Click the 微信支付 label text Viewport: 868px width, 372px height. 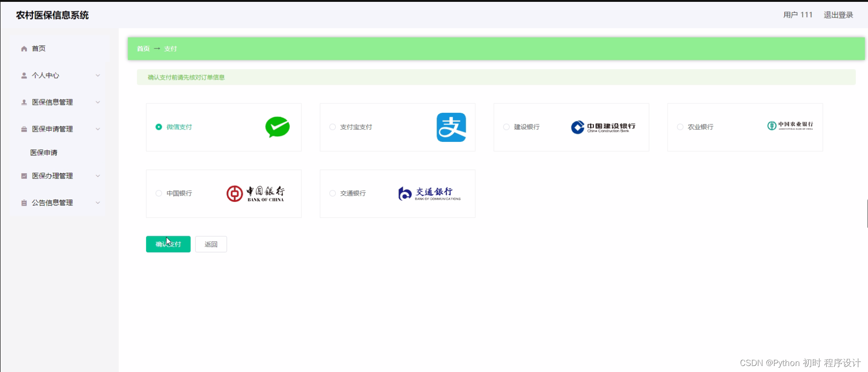[179, 127]
